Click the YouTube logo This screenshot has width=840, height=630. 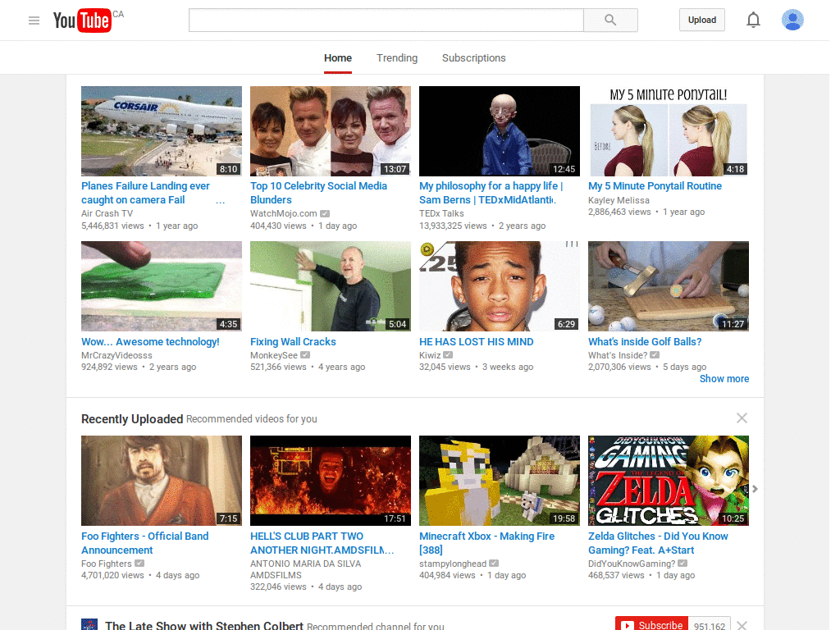tap(83, 21)
